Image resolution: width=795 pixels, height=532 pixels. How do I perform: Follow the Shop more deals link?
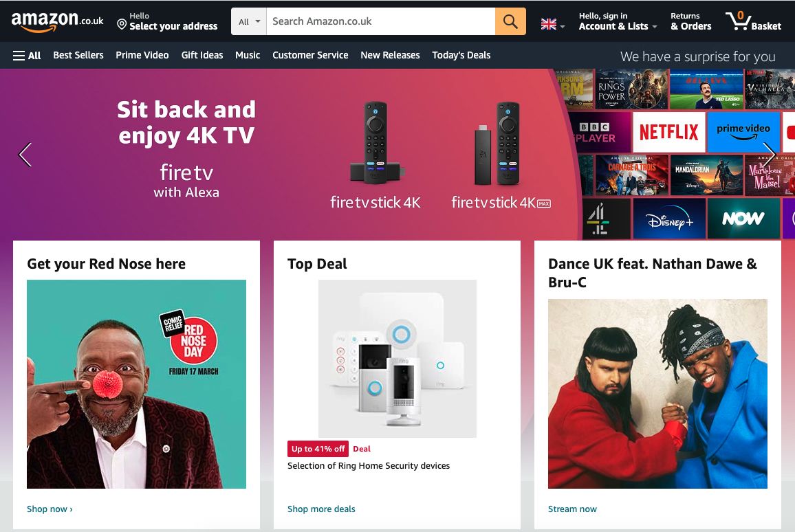pos(321,509)
